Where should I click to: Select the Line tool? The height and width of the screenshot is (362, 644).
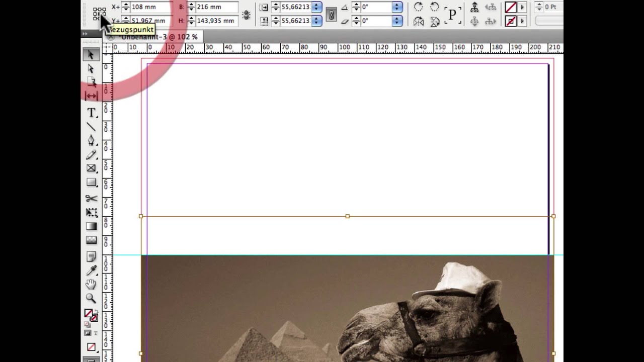91,127
